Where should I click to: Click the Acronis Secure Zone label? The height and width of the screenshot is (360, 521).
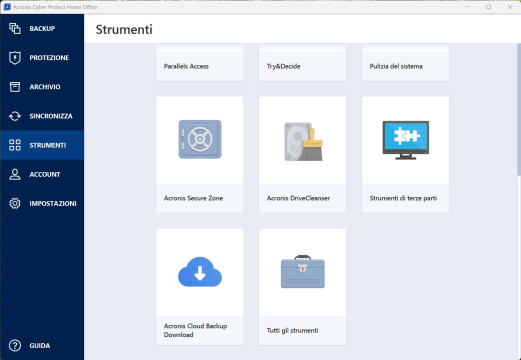(193, 198)
